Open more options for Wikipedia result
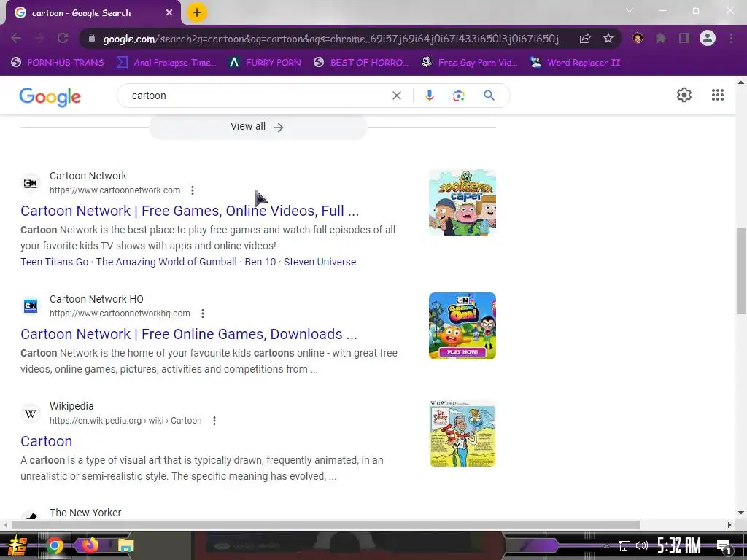747x560 pixels. 214,421
